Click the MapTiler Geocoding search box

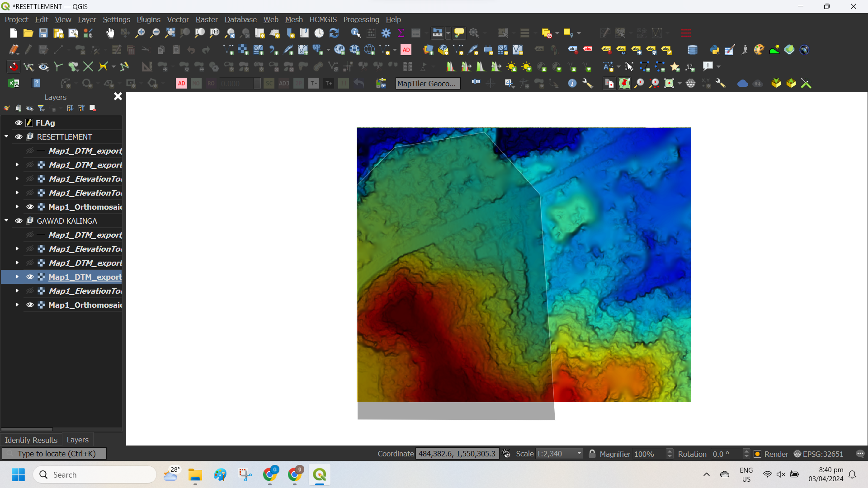427,83
